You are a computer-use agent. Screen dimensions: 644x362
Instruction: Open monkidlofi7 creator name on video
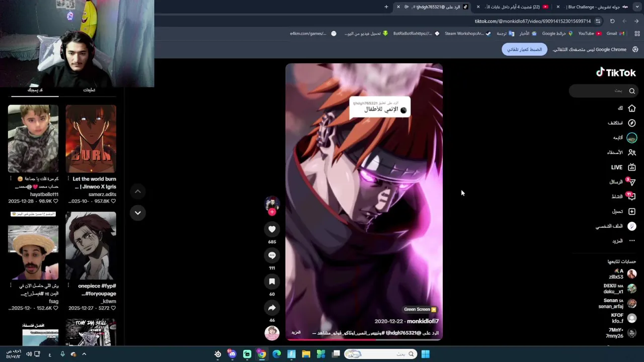[x=423, y=321]
